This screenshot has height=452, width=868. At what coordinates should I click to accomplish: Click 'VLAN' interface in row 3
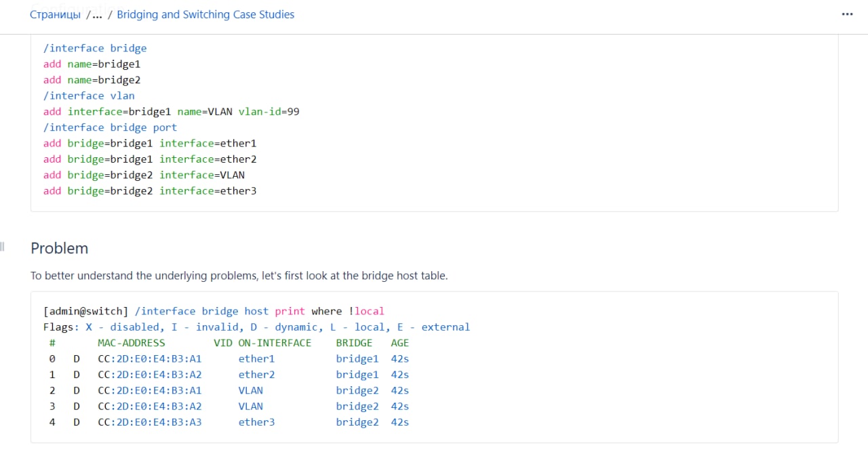click(x=250, y=407)
